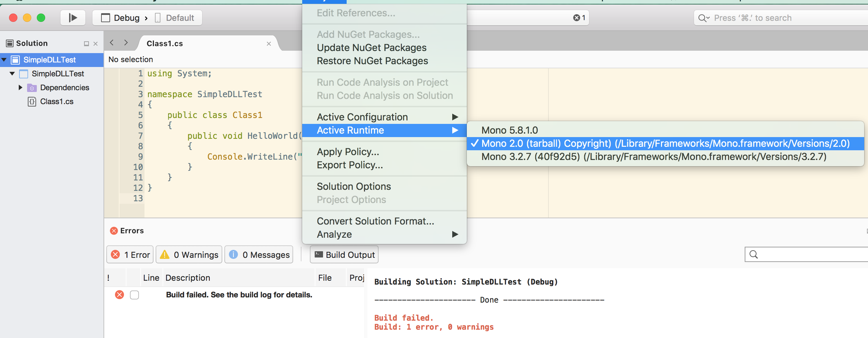Toggle the 0 Messages filter button
The height and width of the screenshot is (338, 868).
[x=259, y=255]
